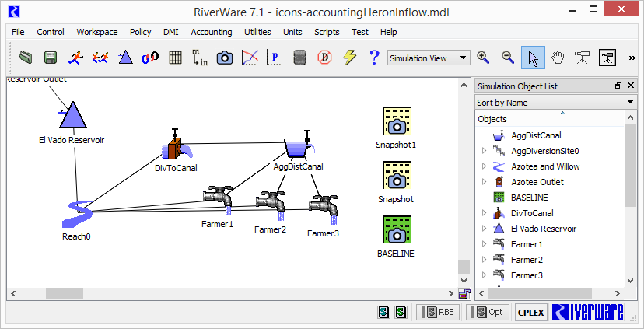The image size is (644, 329).
Task: Open help with the question mark icon
Action: (374, 58)
